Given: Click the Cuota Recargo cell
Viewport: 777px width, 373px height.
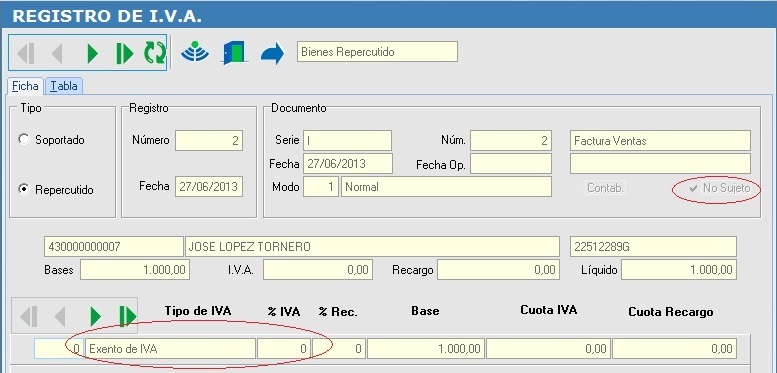Looking at the screenshot, I should click(674, 349).
